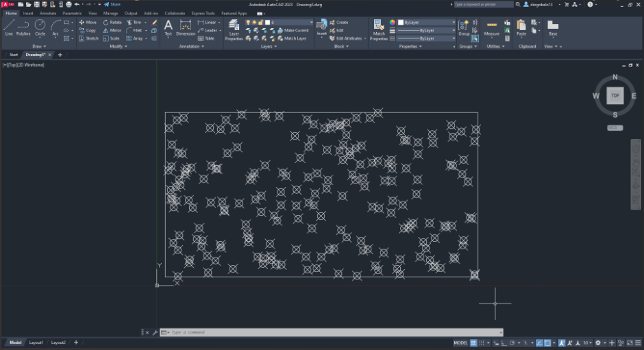The width and height of the screenshot is (644, 350).
Task: Open the object color ByLayer dropdown
Action: (x=428, y=22)
